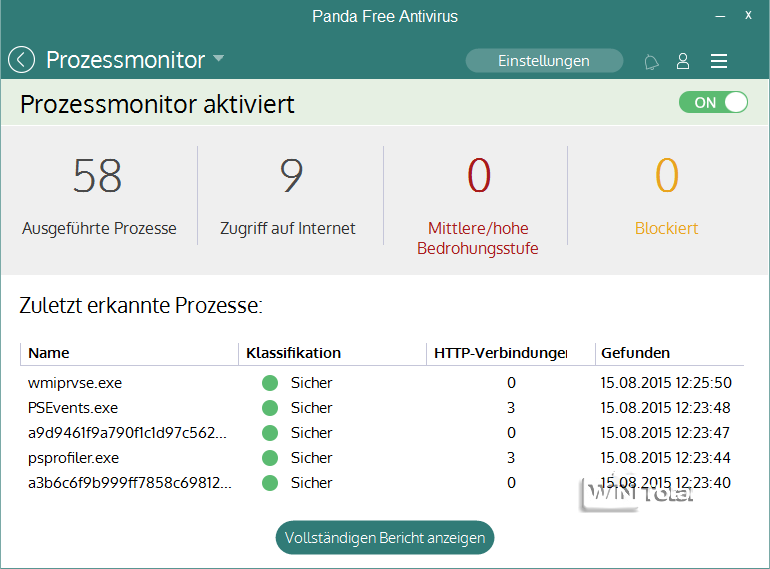770x569 pixels.
Task: Turn off the Prozessmonitor ON switch
Action: pyautogui.click(x=713, y=102)
